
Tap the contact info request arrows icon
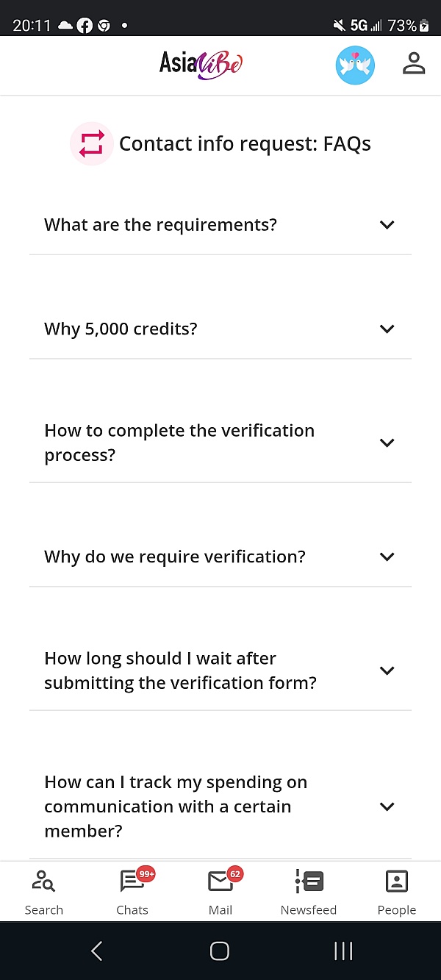[92, 143]
